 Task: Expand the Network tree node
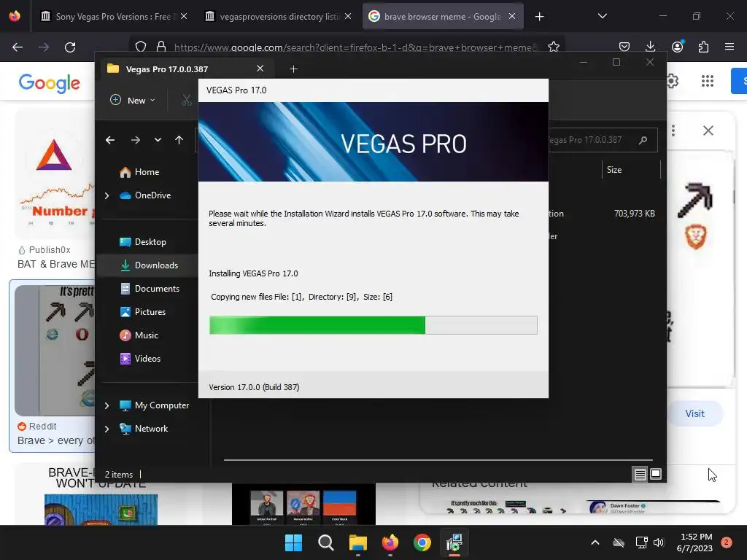click(x=107, y=429)
